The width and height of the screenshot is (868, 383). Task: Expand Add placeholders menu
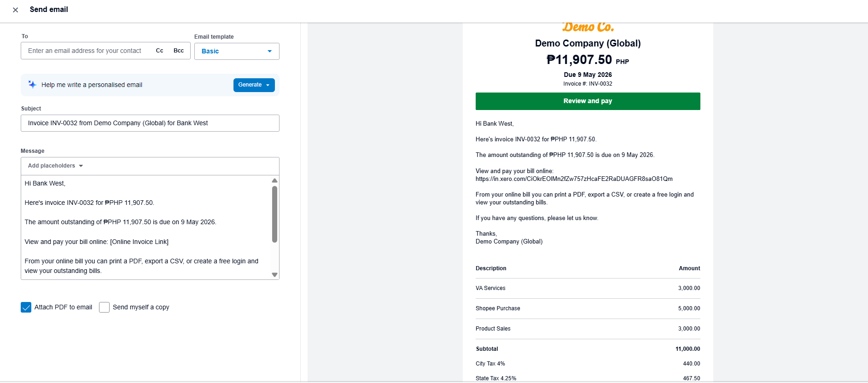click(55, 166)
